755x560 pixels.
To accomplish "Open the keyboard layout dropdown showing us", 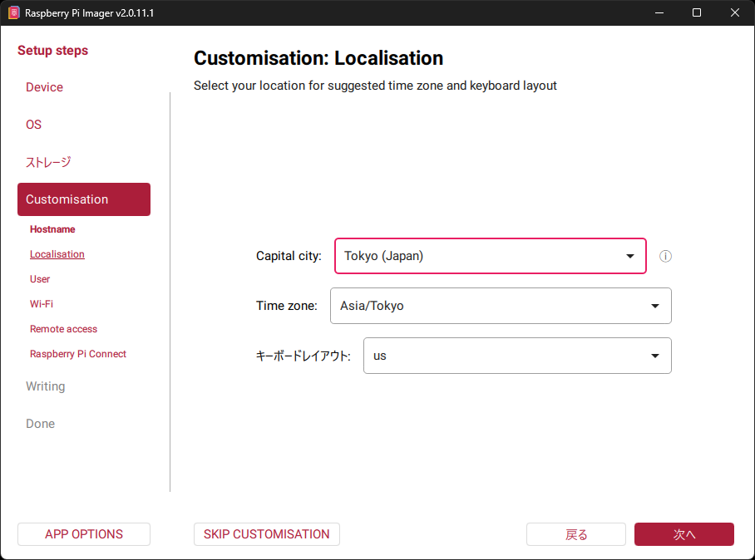I will [517, 356].
